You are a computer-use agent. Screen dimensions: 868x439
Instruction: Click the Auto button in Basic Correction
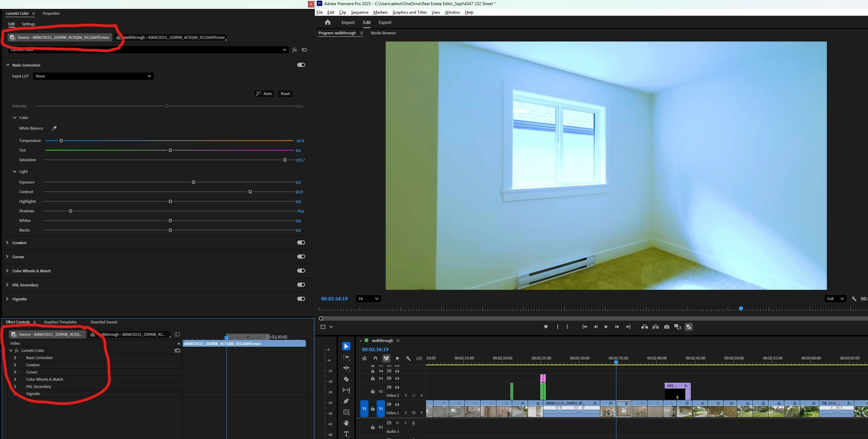point(264,94)
